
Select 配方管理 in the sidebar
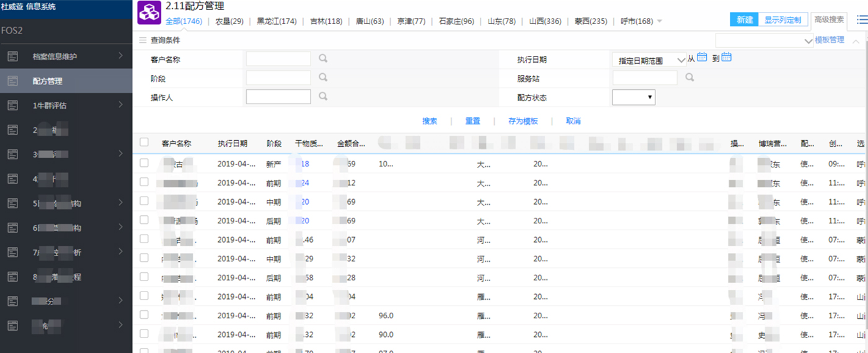pyautogui.click(x=66, y=81)
